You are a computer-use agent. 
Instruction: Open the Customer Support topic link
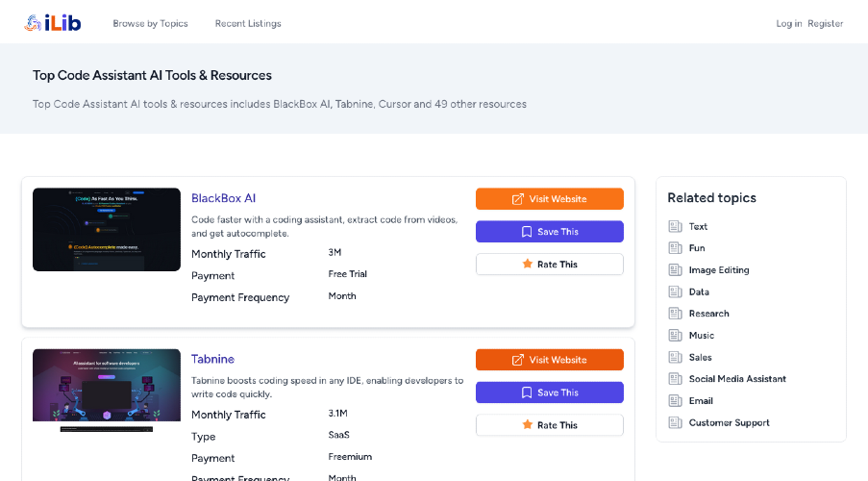pyautogui.click(x=729, y=422)
